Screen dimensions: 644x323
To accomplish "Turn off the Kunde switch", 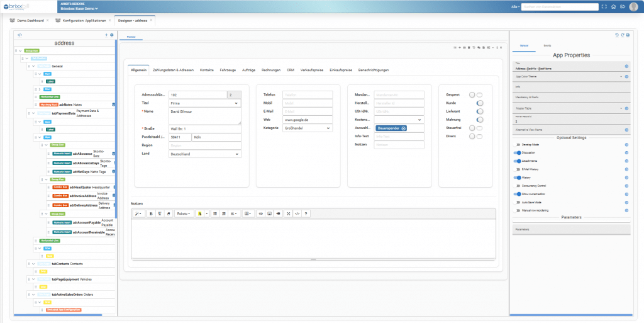I will click(x=479, y=103).
